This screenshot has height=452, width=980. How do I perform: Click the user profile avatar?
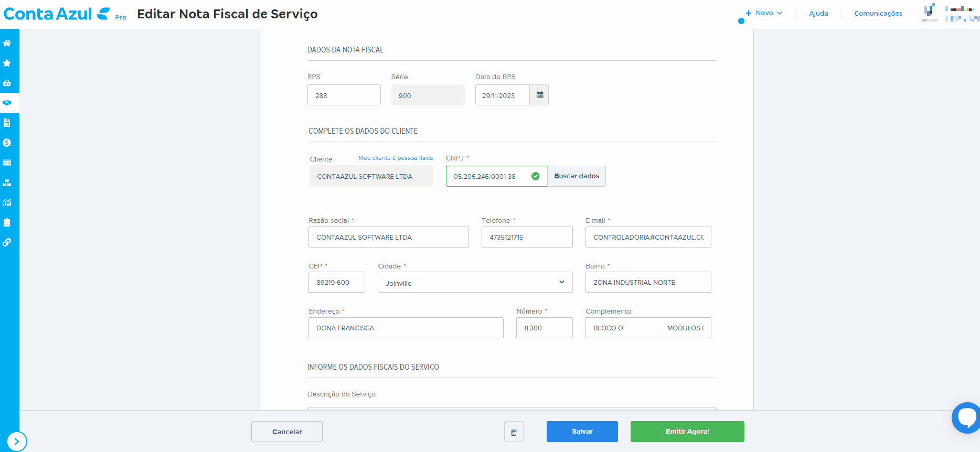930,12
